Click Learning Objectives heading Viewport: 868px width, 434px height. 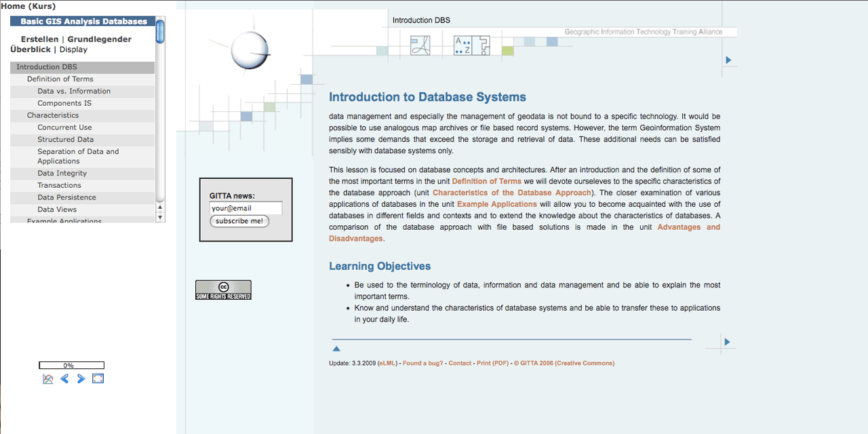[380, 267]
